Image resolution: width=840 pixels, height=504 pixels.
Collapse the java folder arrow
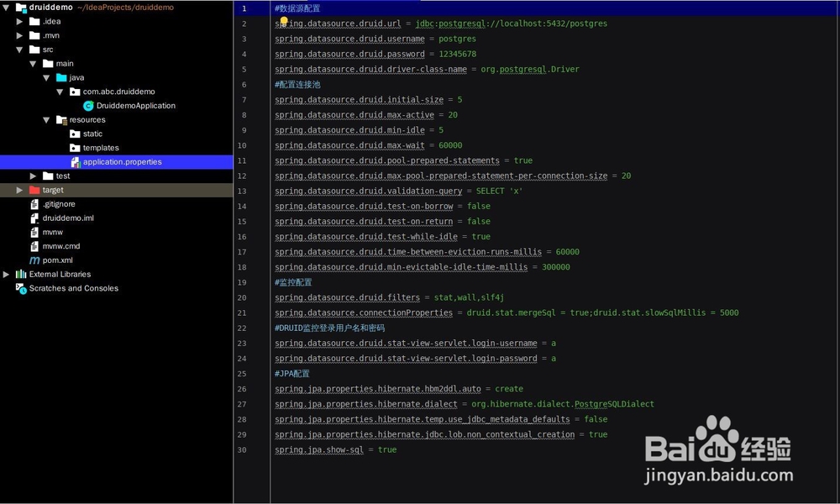click(46, 77)
